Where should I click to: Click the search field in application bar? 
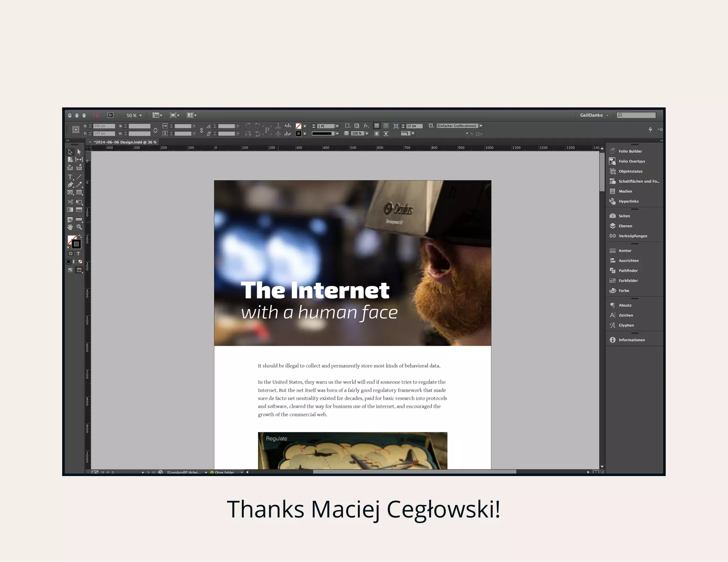coord(636,115)
